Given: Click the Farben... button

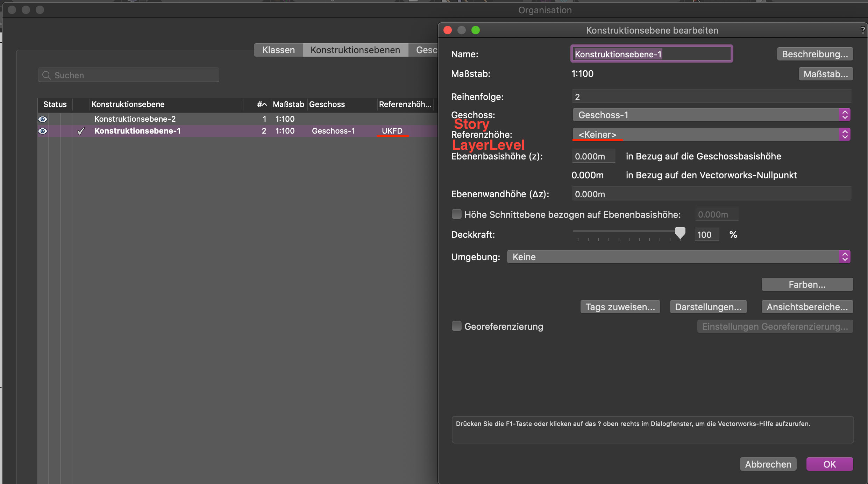Looking at the screenshot, I should 807,285.
